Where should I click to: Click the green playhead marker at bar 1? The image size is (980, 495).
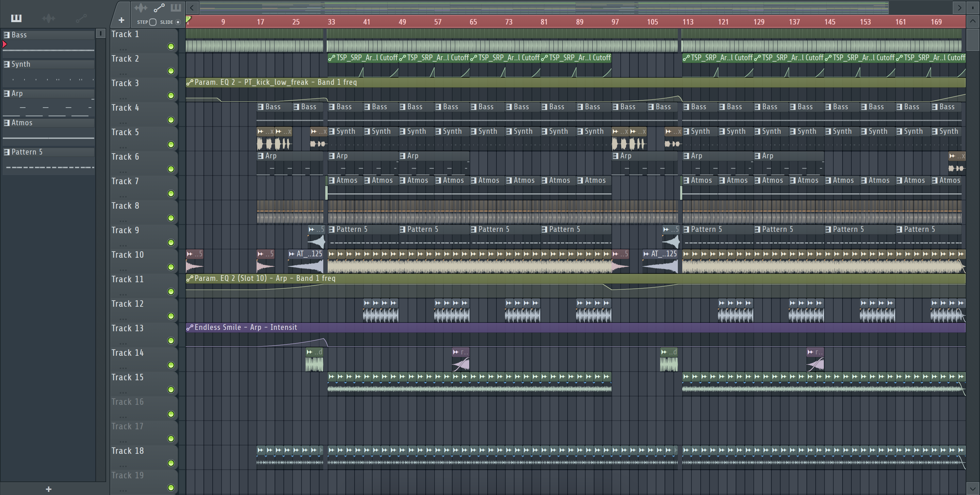click(188, 19)
